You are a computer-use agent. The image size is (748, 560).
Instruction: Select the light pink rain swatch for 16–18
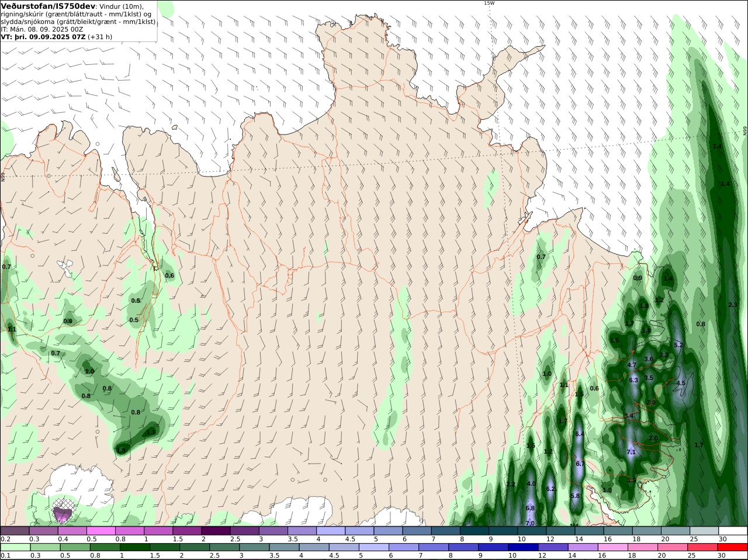point(612,548)
